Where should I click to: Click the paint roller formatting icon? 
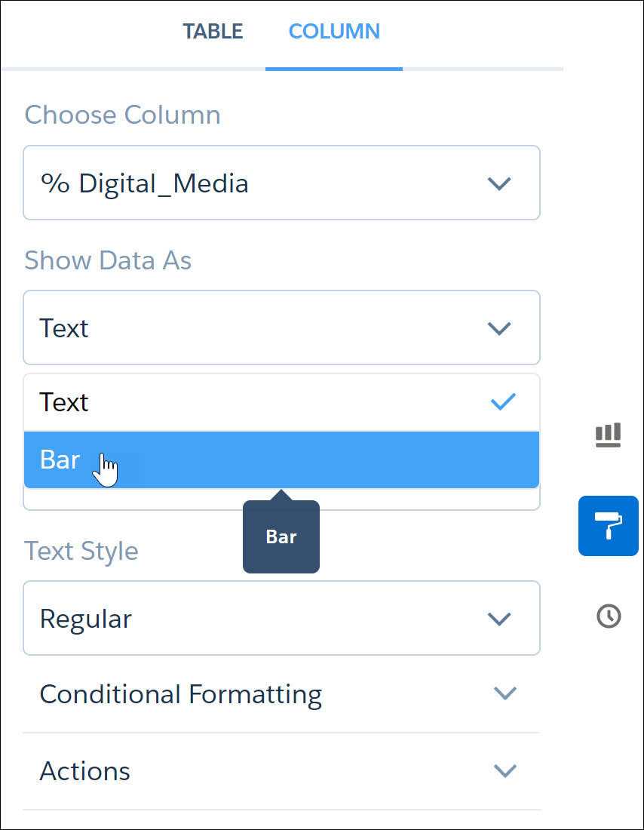click(x=609, y=526)
